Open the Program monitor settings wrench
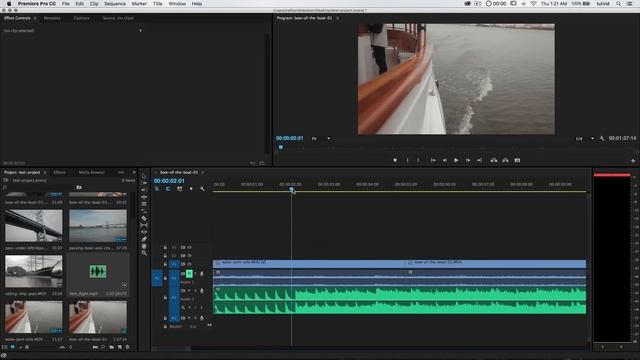The width and height of the screenshot is (640, 360). click(x=602, y=138)
